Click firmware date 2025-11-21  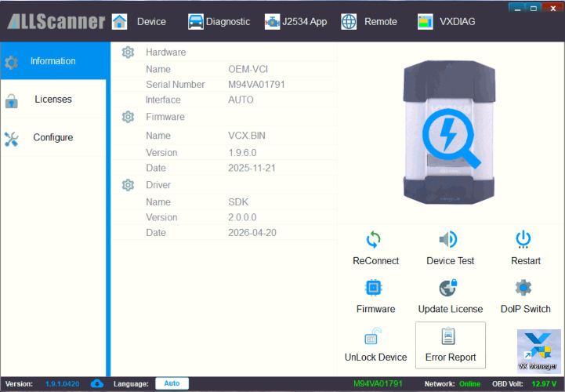pyautogui.click(x=252, y=168)
